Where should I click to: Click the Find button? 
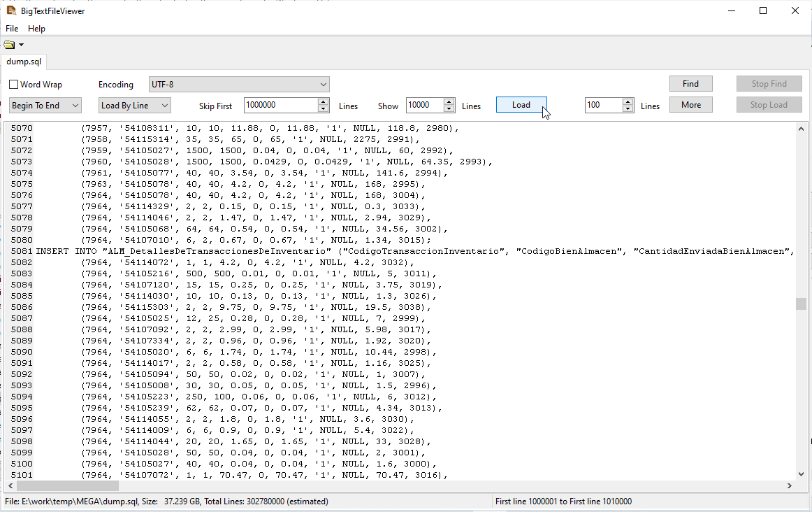(690, 84)
